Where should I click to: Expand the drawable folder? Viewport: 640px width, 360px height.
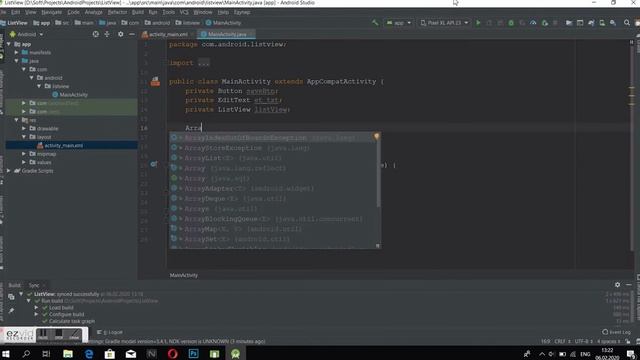(24, 128)
